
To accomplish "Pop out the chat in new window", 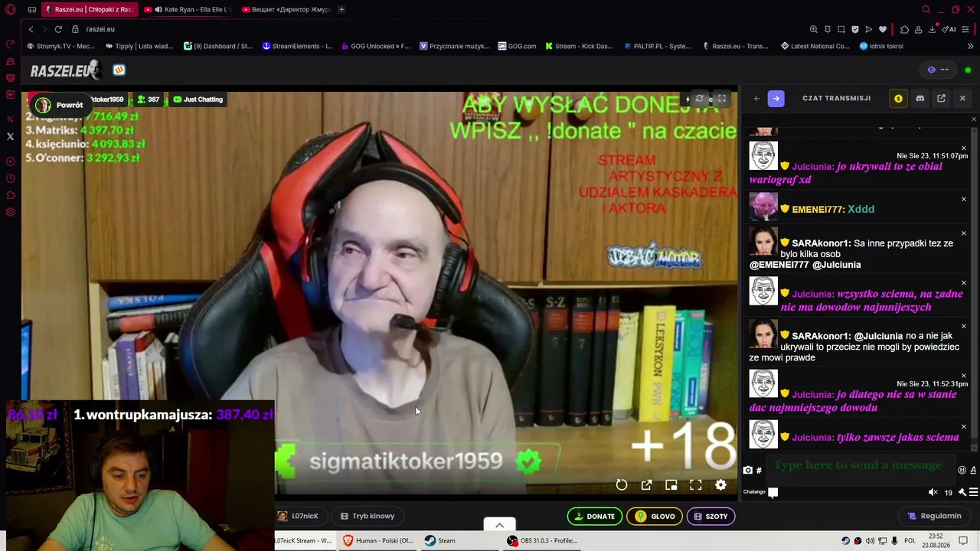I will (941, 99).
